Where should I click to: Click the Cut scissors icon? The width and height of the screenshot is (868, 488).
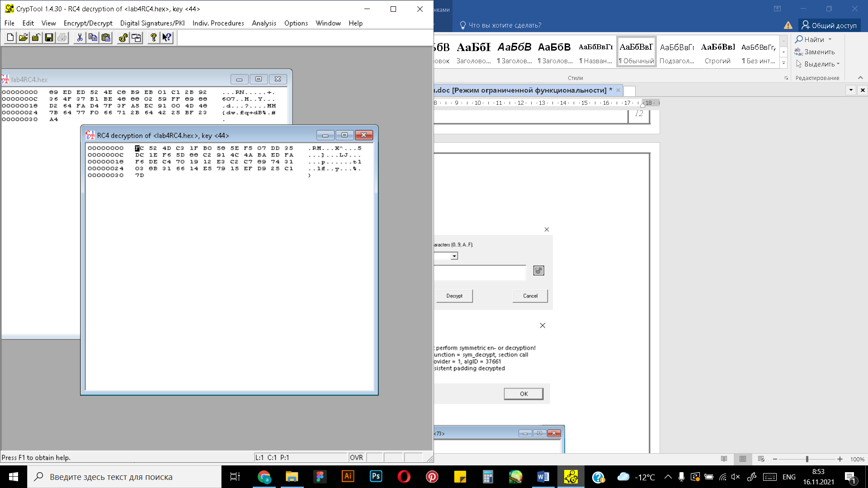(x=80, y=38)
